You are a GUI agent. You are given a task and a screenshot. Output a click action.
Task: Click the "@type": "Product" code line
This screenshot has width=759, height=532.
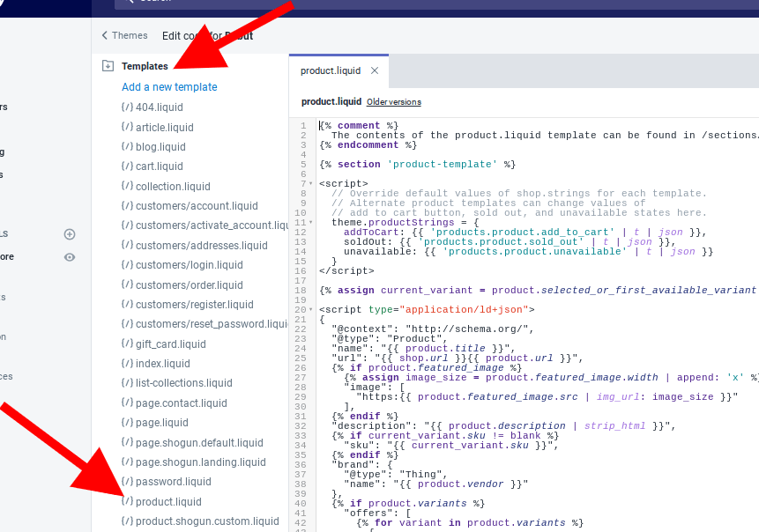(x=390, y=338)
